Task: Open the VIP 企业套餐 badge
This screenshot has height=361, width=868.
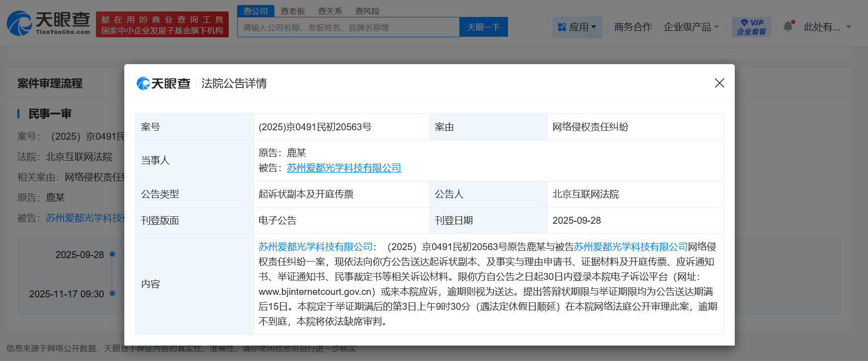Action: coord(752,27)
